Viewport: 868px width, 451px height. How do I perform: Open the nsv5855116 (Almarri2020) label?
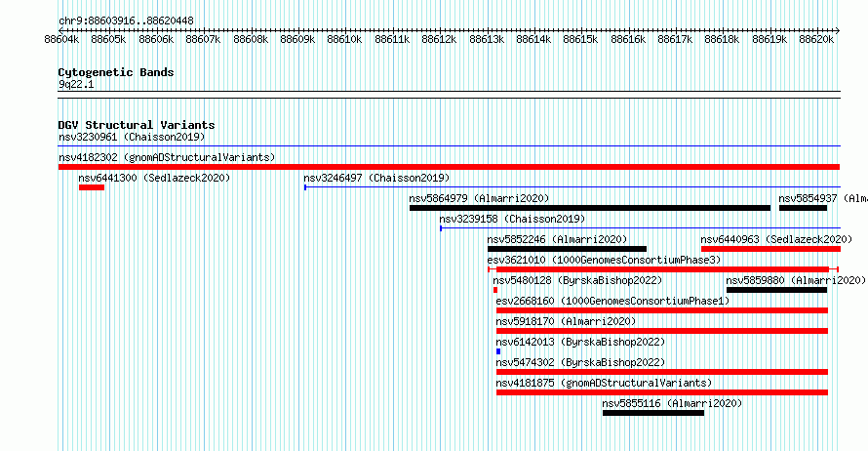tap(672, 403)
